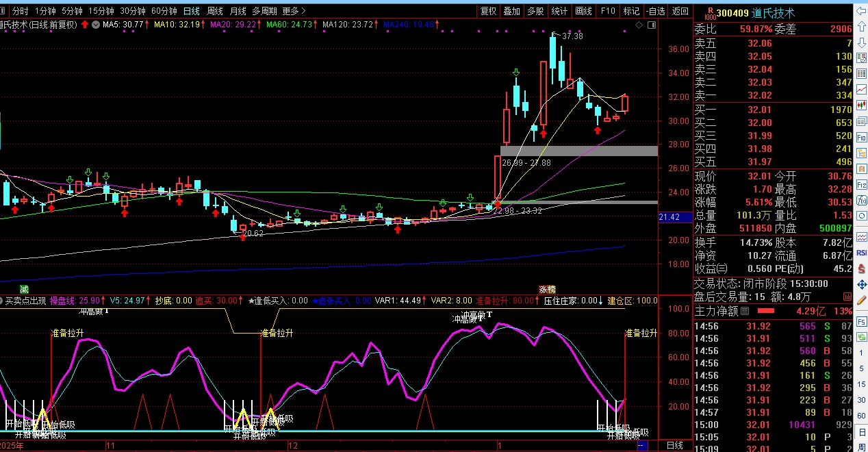This screenshot has height=452, width=868.
Task: Click the 买卖点出现 indicator name
Action: click(x=26, y=300)
